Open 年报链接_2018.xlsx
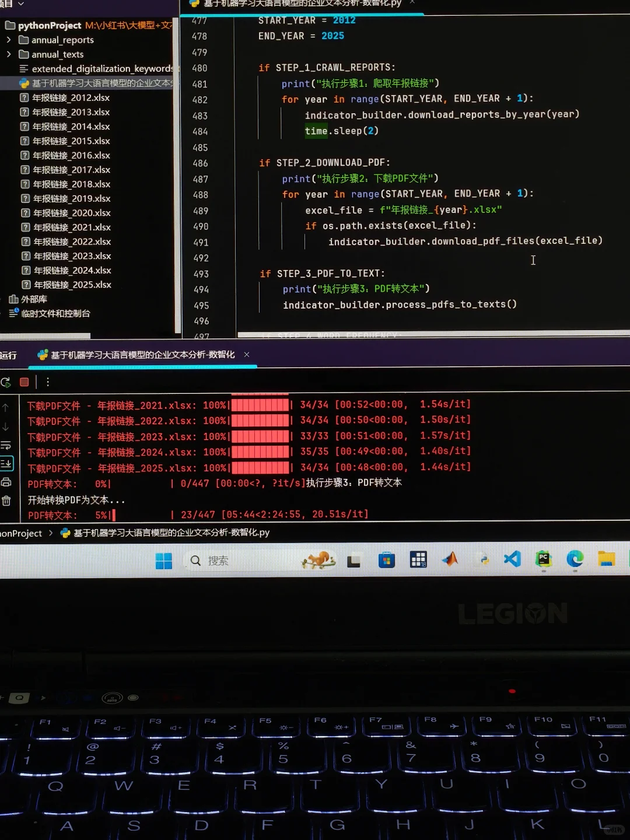This screenshot has width=630, height=840. [x=65, y=184]
